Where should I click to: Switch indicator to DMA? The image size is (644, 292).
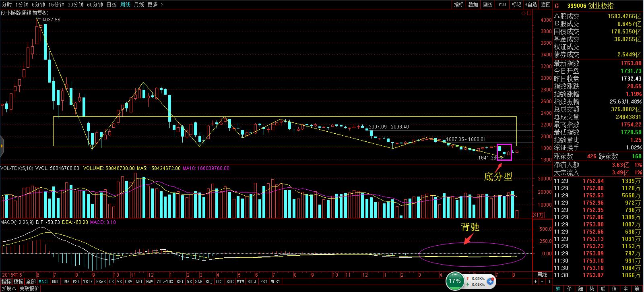[x=66, y=282]
